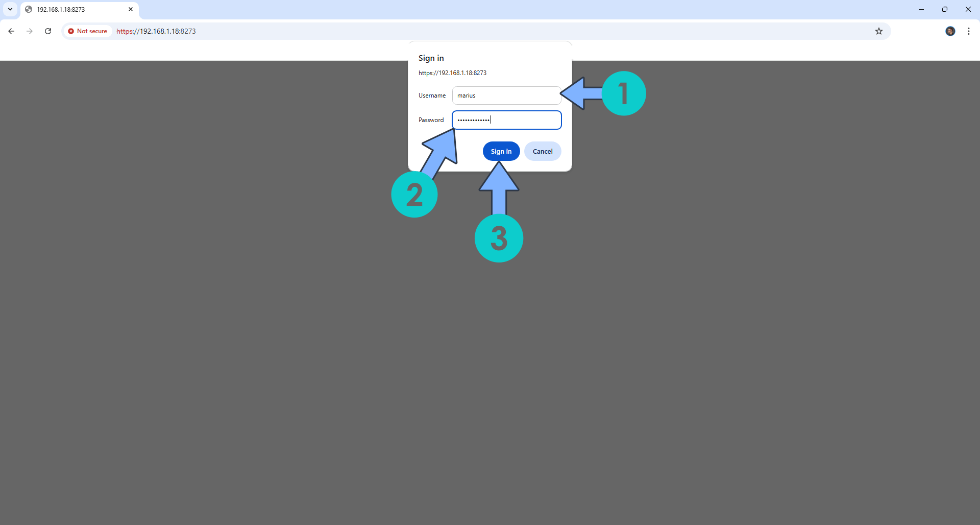Click the address bar URL
Screen dimensions: 980x525
click(156, 31)
